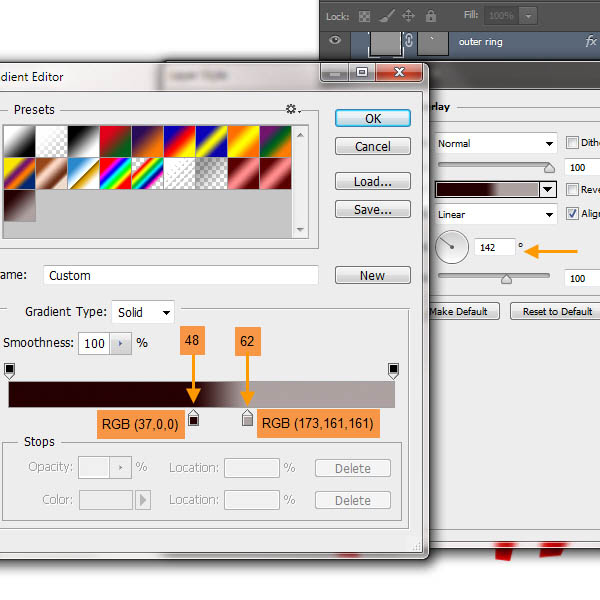Click the lock position move icon
The width and height of the screenshot is (600, 600).
tap(409, 17)
